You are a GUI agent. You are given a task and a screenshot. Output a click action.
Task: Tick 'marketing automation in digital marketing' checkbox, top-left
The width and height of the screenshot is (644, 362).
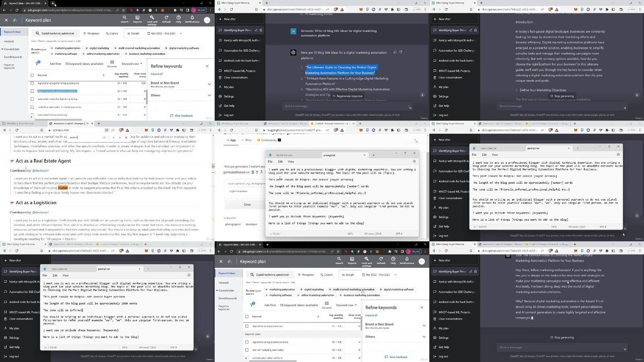tap(32, 107)
